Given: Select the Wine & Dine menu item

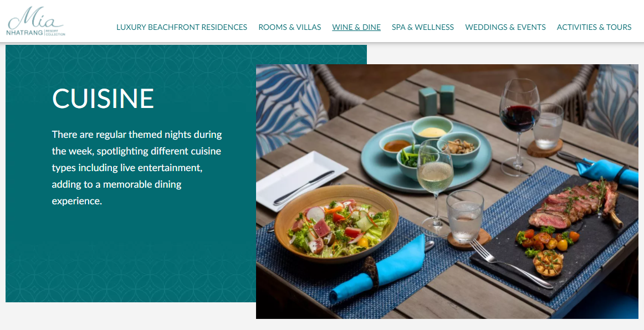Looking at the screenshot, I should click(356, 27).
